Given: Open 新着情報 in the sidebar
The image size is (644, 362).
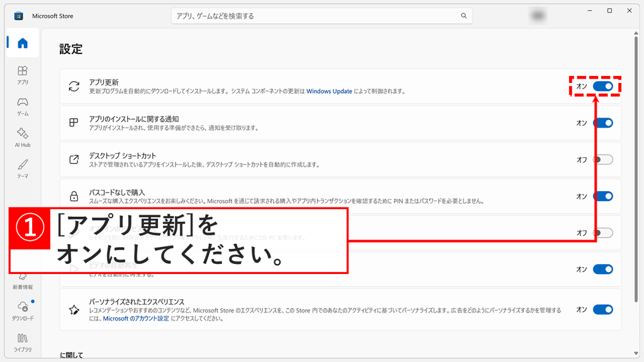Looking at the screenshot, I should tap(23, 282).
